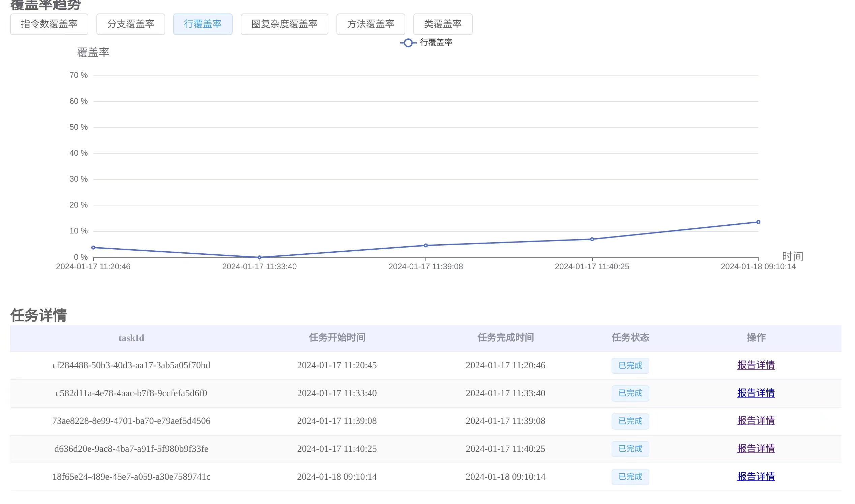Select task ID cf284488-50b3-40d3-aa17-3ab5a05f70bd
The height and width of the screenshot is (504, 855).
pos(131,366)
